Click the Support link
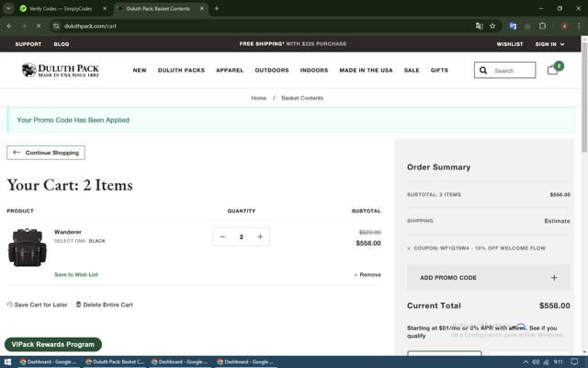Viewport: 588px width, 368px height. [28, 44]
